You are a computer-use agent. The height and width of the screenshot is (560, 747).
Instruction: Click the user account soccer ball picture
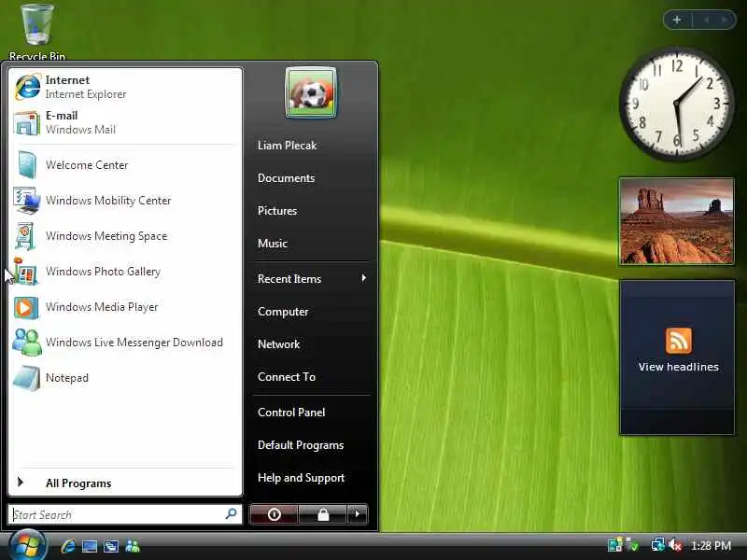tap(311, 92)
